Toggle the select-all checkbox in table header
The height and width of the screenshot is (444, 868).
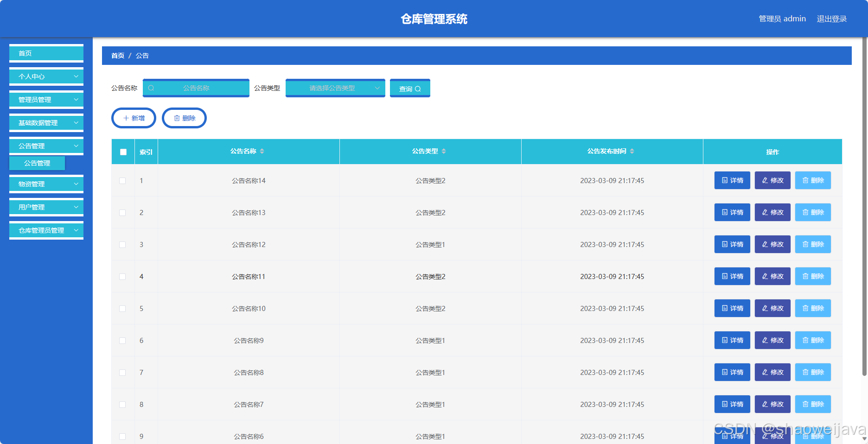(x=122, y=152)
